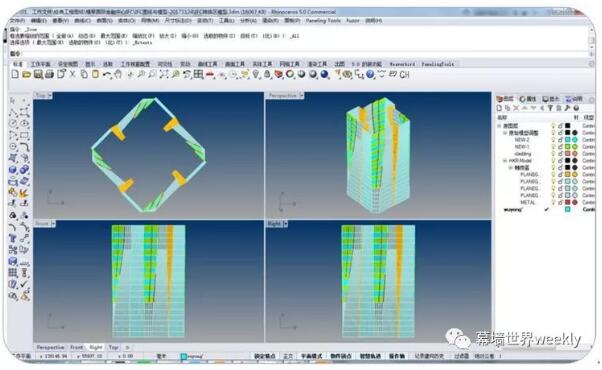
Task: Toggle the lock on the METAL layer
Action: pyautogui.click(x=561, y=202)
